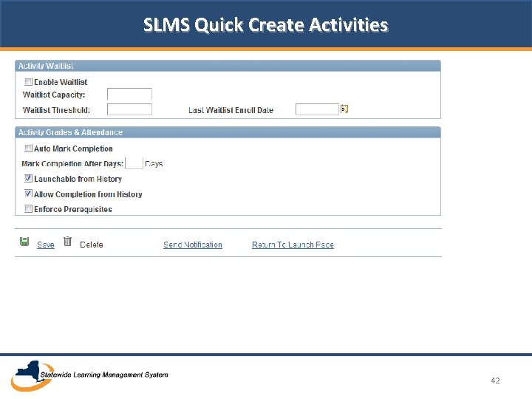
Task: Focus the Waitlist Capacity input field
Action: point(129,94)
